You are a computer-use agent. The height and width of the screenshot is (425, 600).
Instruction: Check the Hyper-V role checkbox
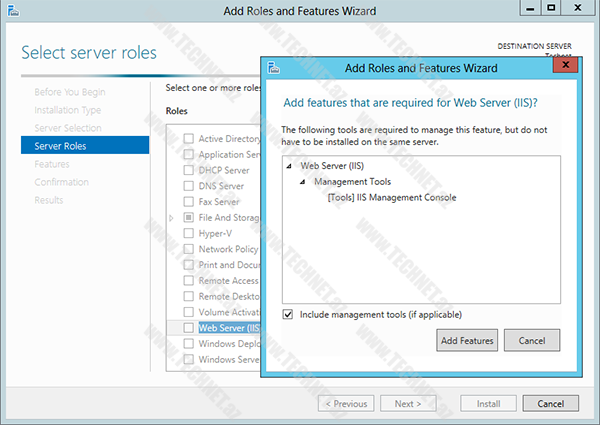click(x=188, y=233)
